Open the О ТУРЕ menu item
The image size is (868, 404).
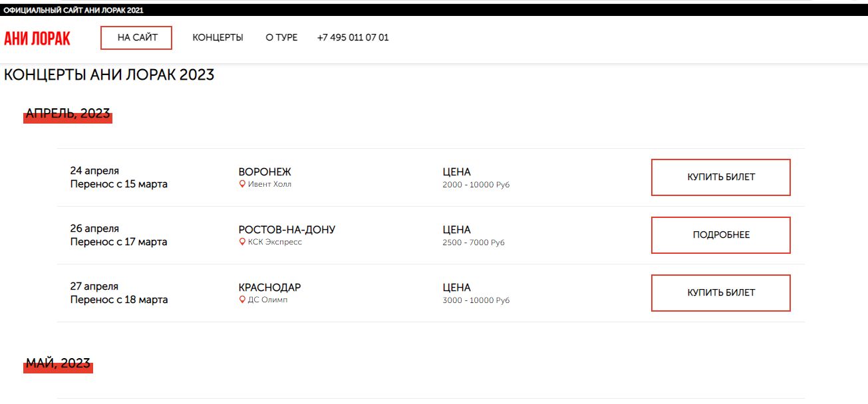pyautogui.click(x=281, y=38)
